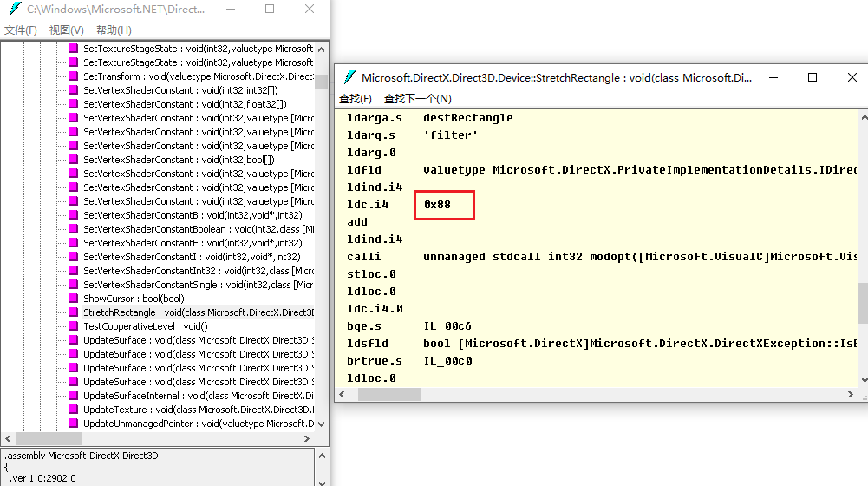
Task: Choose 查找下一个(N) in the IL window
Action: coord(418,99)
